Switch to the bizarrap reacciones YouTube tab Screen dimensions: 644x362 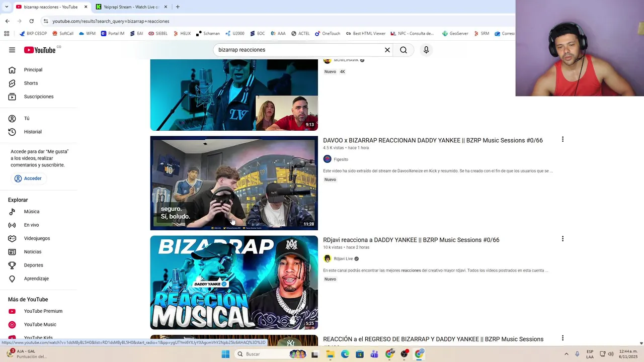coord(51,7)
